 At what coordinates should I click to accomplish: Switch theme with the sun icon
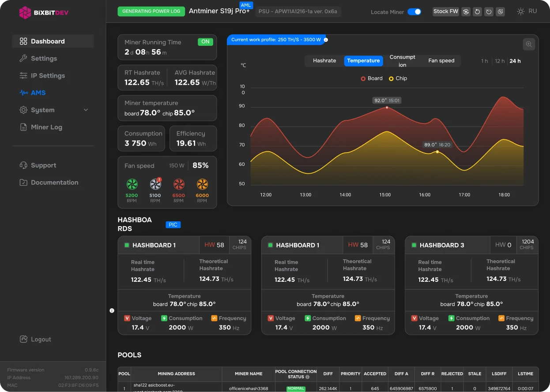pos(521,11)
